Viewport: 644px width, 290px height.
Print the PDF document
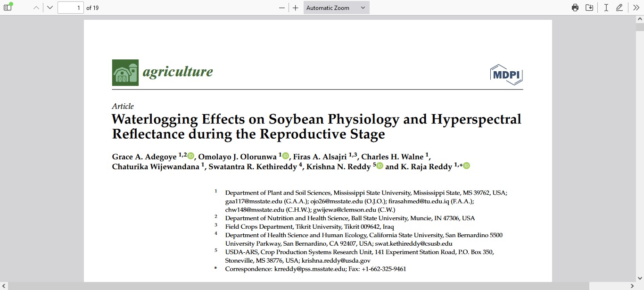575,8
